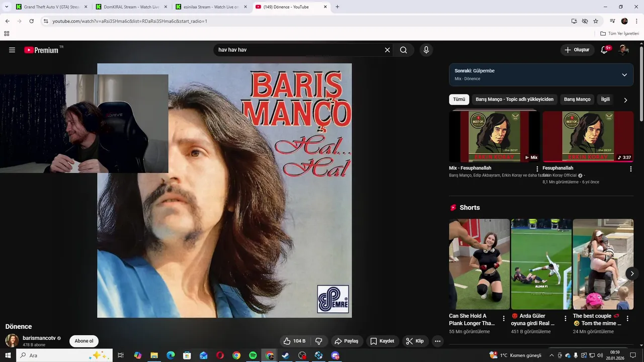Click the Oluştur create button
Screen dimensions: 644x362
pyautogui.click(x=577, y=50)
